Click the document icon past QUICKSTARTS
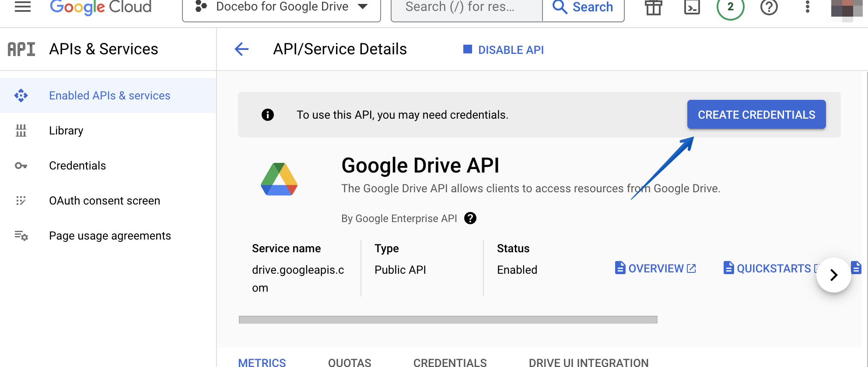Screen dimensions: 868x367 (x=856, y=268)
